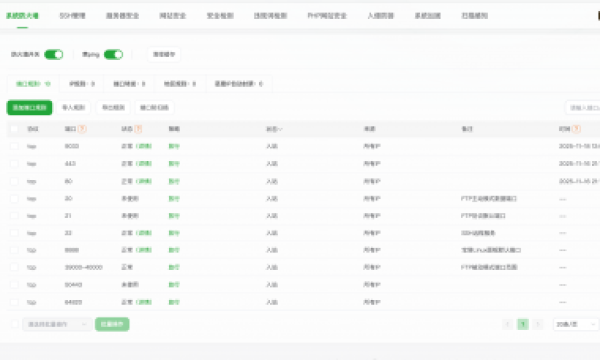Switch to the SSH管理 tab
This screenshot has width=600, height=360.
[x=72, y=16]
